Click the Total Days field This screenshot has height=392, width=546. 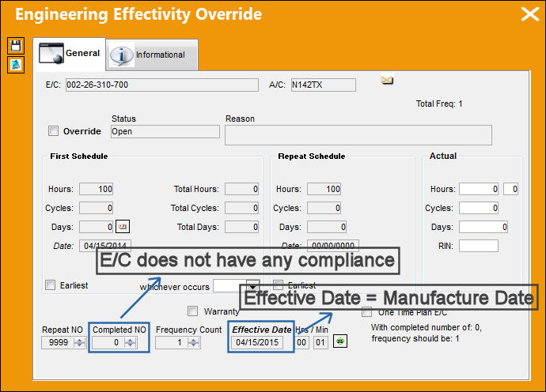click(x=241, y=227)
